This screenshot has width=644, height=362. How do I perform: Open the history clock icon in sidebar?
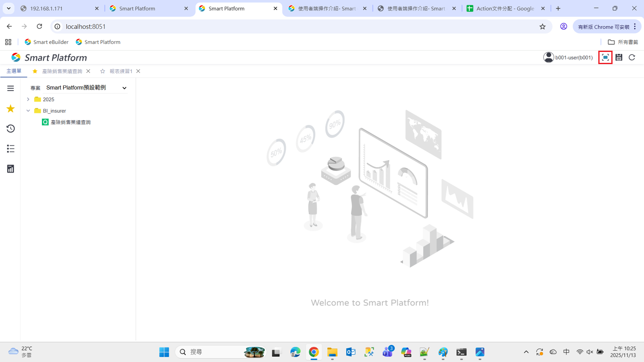point(10,129)
